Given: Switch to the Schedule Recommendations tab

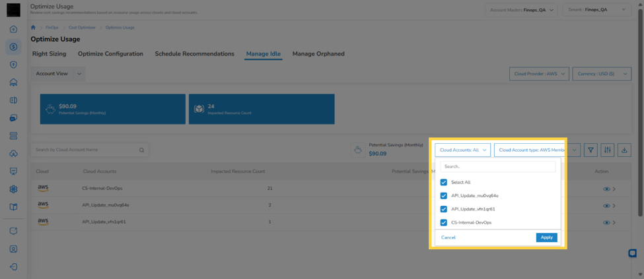Looking at the screenshot, I should pos(194,53).
